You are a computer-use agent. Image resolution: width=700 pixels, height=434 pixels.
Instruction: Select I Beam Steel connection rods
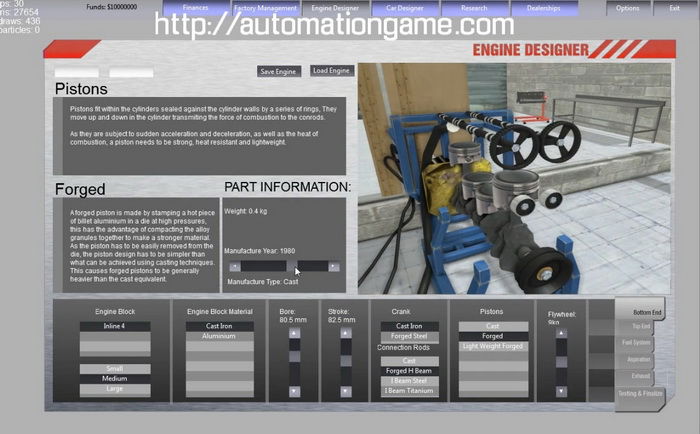coord(409,381)
